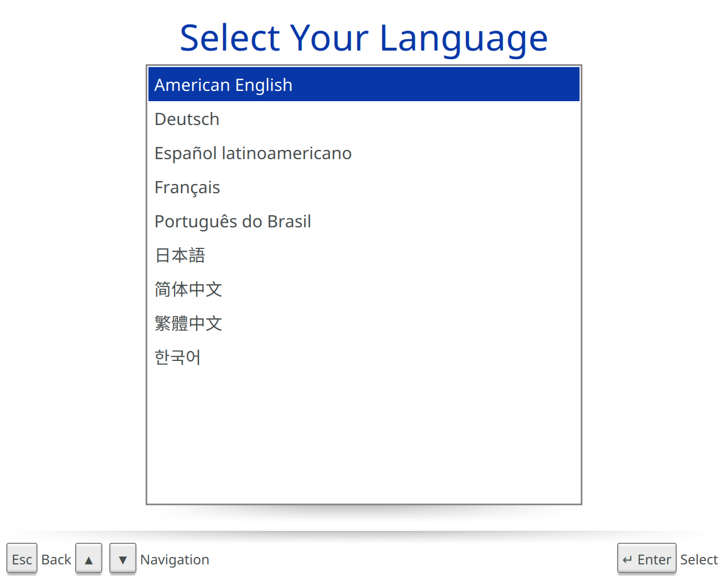Click the Esc key button icon
728x582 pixels.
pyautogui.click(x=22, y=559)
